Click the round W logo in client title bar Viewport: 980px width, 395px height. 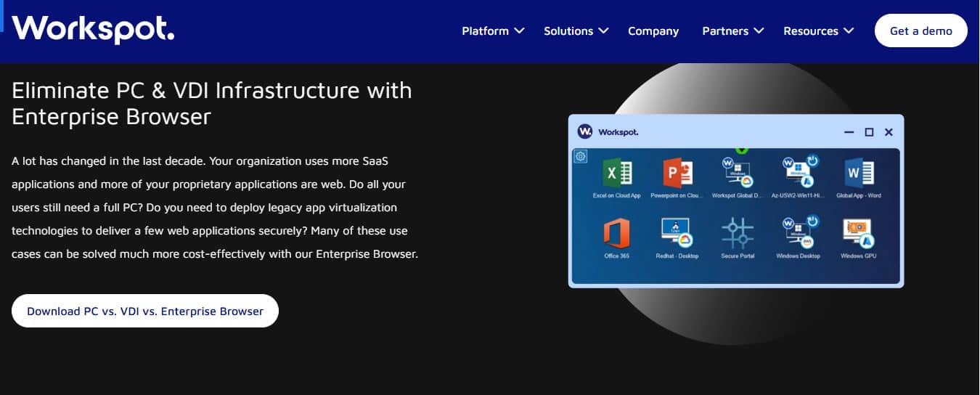585,131
